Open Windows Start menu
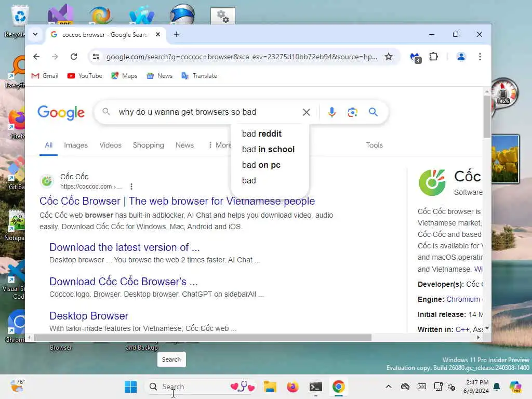 point(130,387)
